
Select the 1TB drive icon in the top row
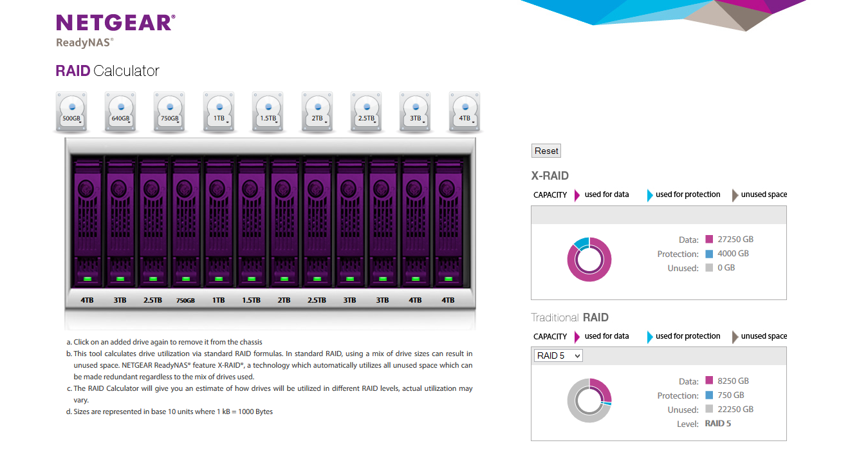219,112
